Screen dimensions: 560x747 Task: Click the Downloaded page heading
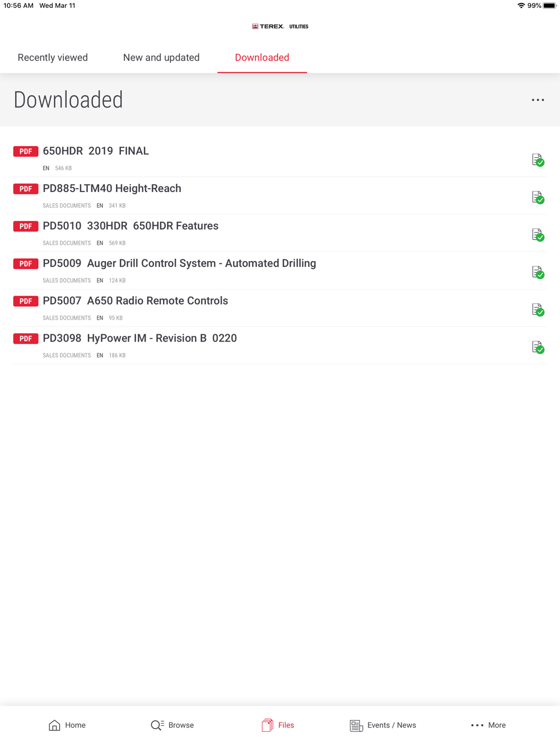click(x=68, y=100)
